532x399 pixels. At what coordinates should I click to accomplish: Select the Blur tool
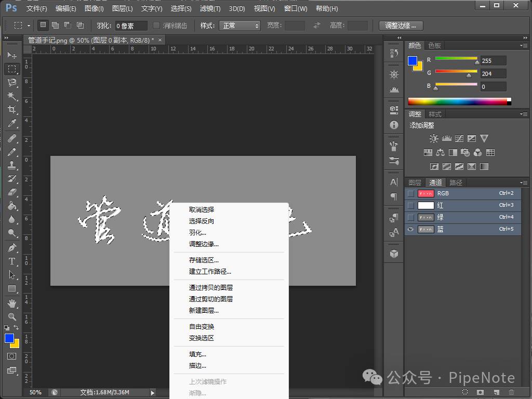(12, 219)
